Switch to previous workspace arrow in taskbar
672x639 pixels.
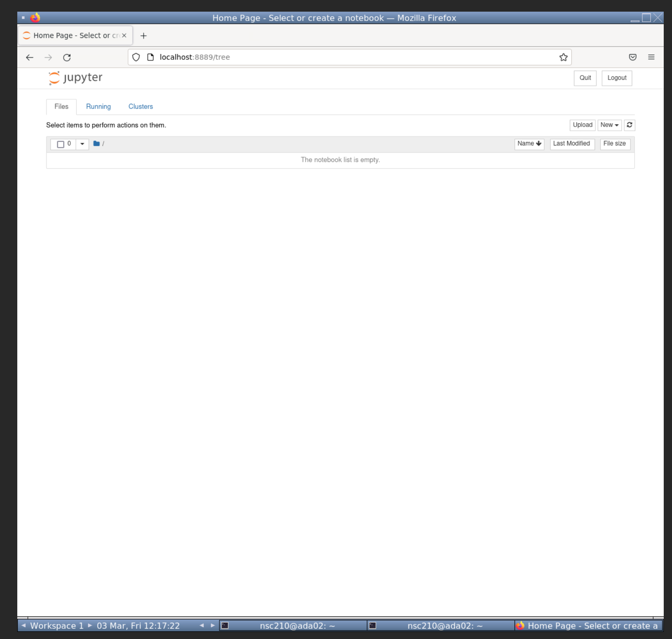click(x=24, y=625)
